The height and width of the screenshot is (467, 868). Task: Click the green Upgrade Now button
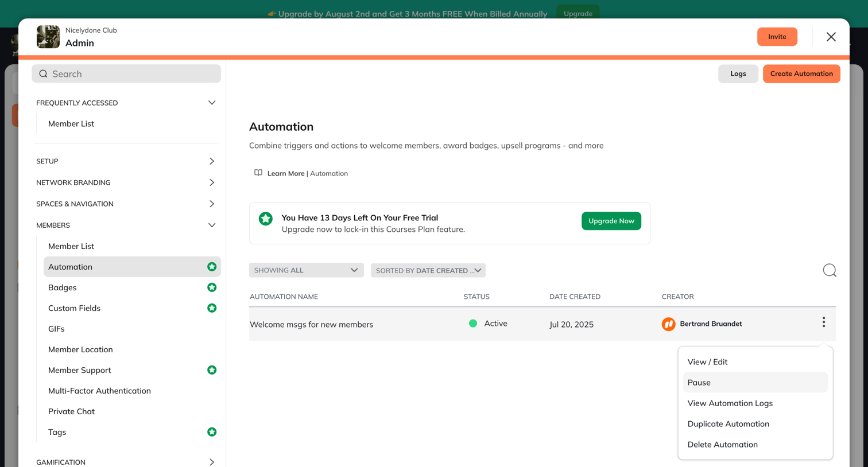(x=611, y=221)
